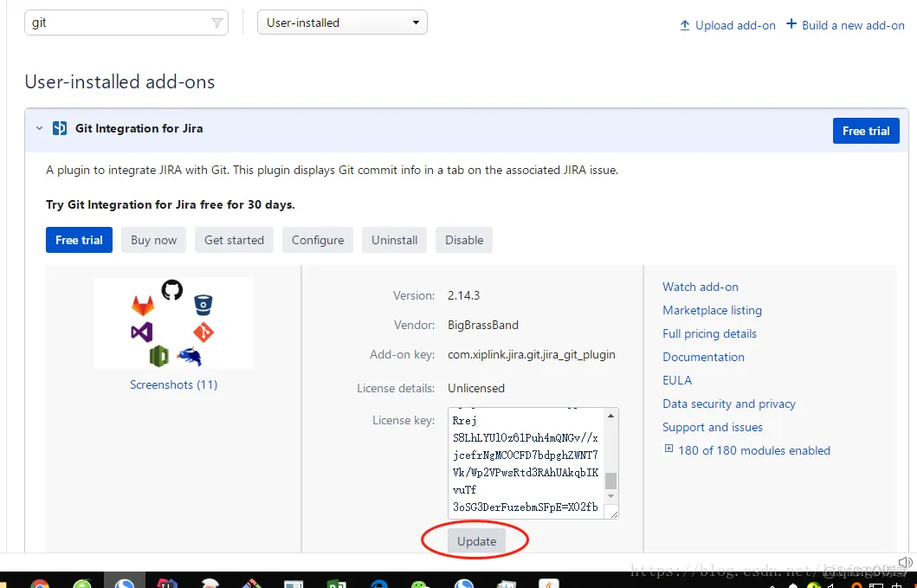The width and height of the screenshot is (917, 588).
Task: Click inside the License key text area
Action: (x=526, y=462)
